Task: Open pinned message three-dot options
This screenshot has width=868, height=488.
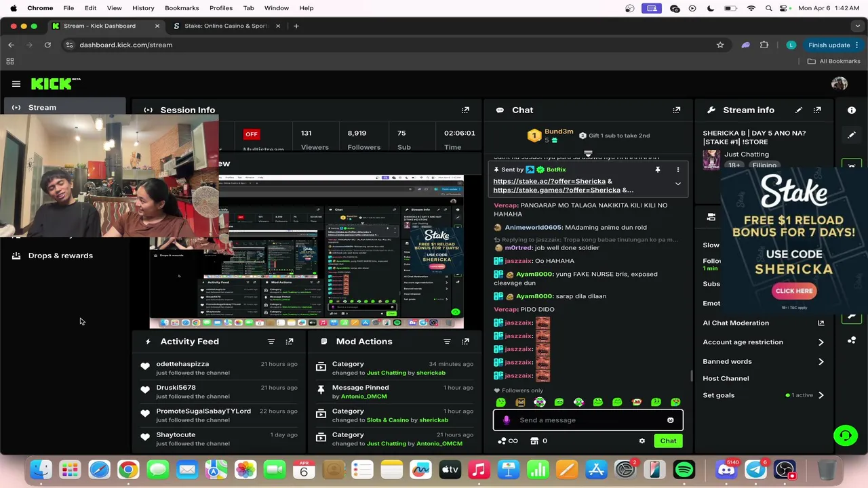Action: pos(677,169)
